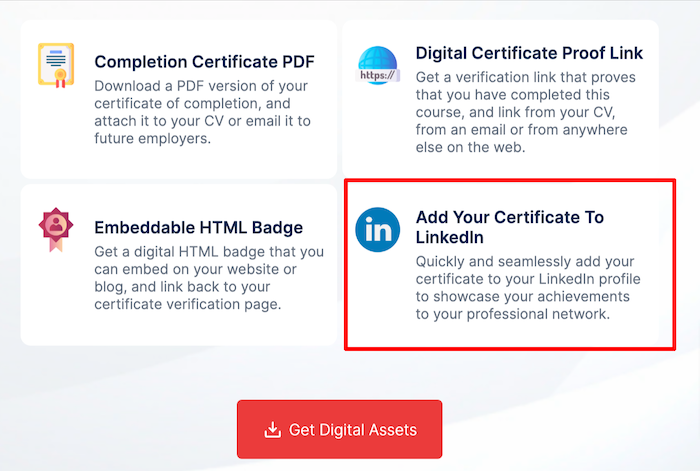This screenshot has height=471, width=700.
Task: Click the Get Digital Assets button
Action: tap(339, 429)
